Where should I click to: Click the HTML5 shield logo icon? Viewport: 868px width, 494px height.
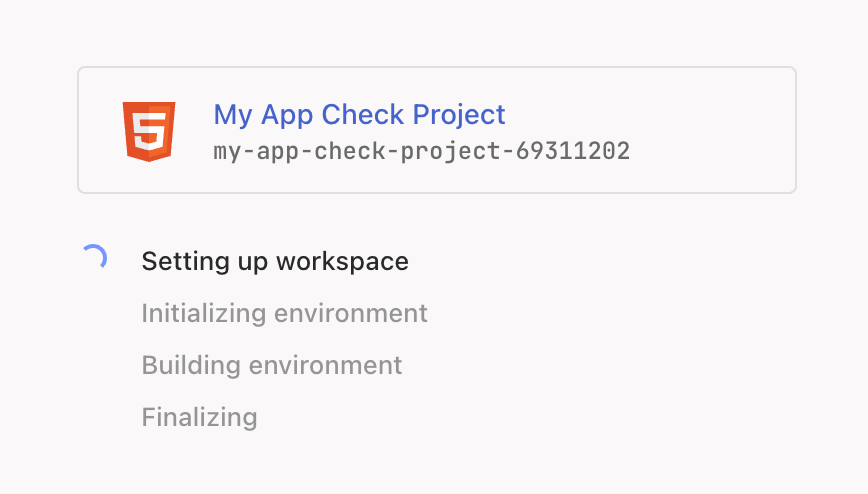[150, 131]
